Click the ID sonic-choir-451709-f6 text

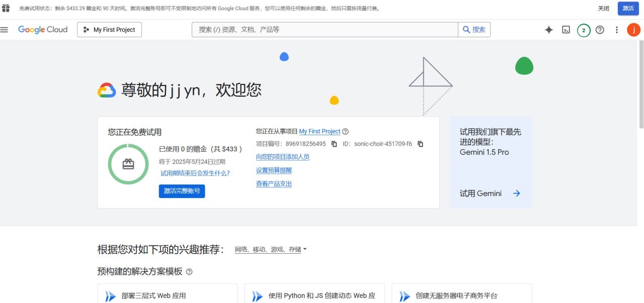click(x=377, y=144)
